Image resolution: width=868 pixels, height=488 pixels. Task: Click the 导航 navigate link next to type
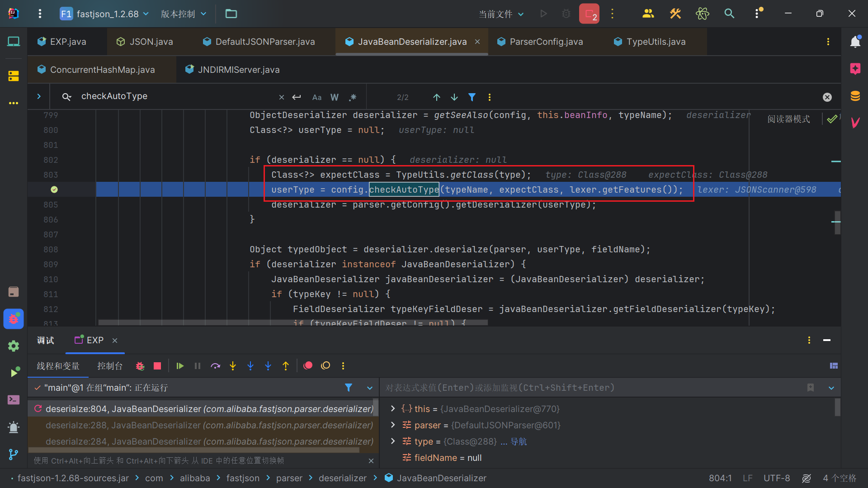pyautogui.click(x=519, y=441)
